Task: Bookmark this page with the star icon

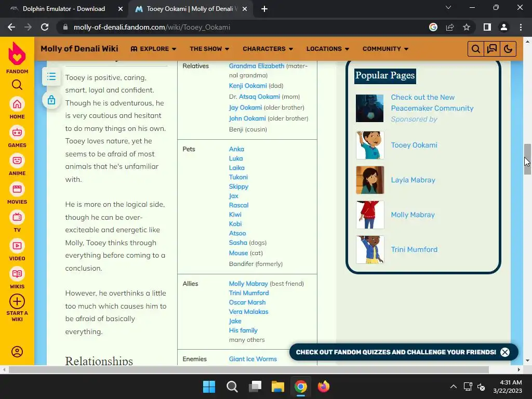Action: [x=467, y=27]
